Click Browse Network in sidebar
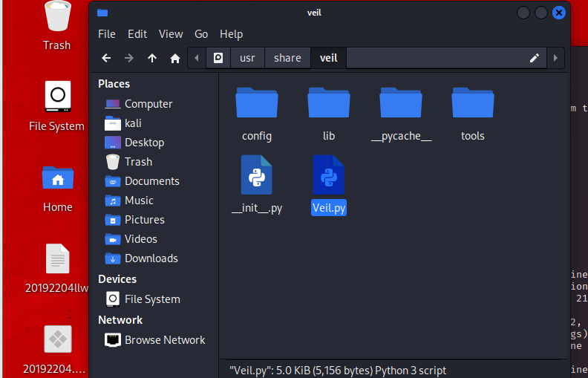 pyautogui.click(x=155, y=340)
